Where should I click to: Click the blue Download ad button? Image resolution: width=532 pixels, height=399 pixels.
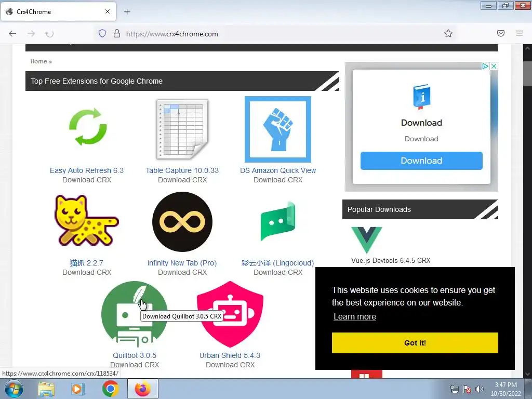tap(421, 161)
